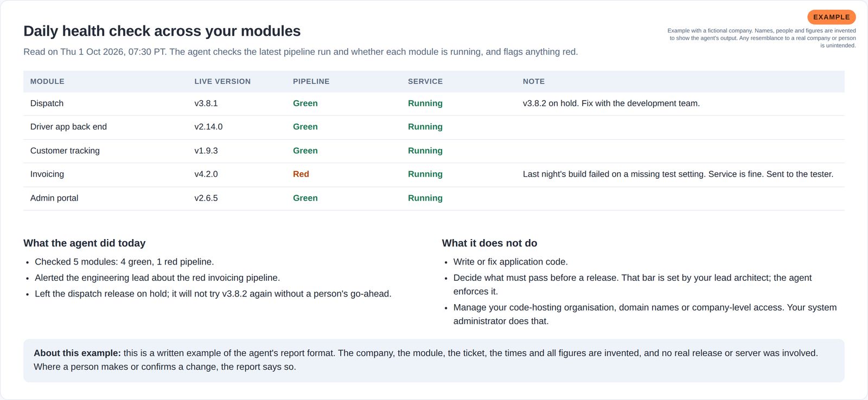Image resolution: width=868 pixels, height=400 pixels.
Task: Click the Green pipeline status for Dispatch
Action: coord(305,104)
